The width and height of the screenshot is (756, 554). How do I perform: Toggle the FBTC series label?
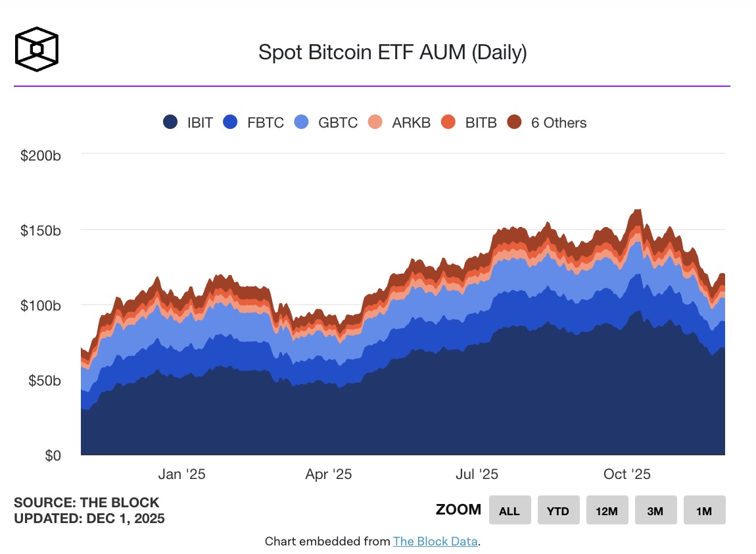[266, 122]
